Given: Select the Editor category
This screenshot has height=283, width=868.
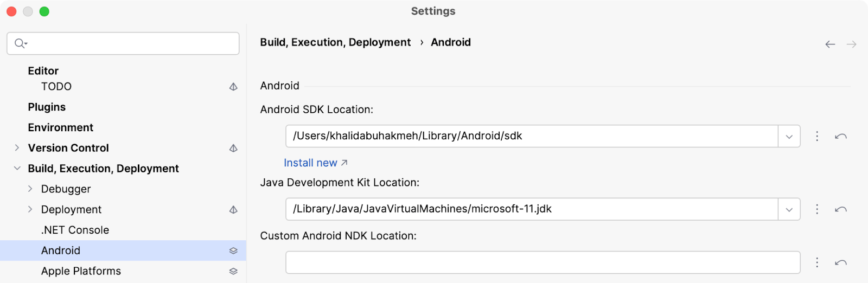Looking at the screenshot, I should [x=43, y=71].
